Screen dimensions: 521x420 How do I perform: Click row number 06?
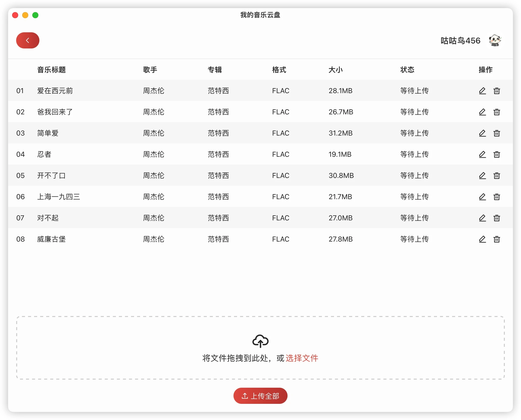(20, 197)
